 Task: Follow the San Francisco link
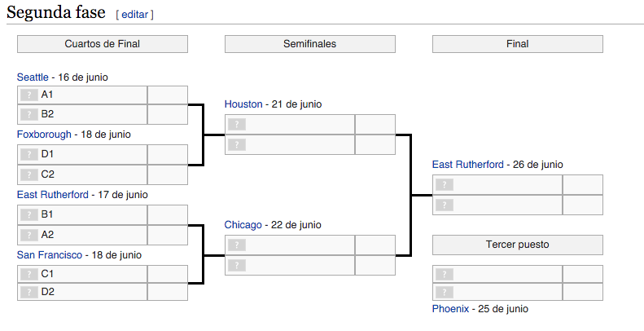(50, 255)
